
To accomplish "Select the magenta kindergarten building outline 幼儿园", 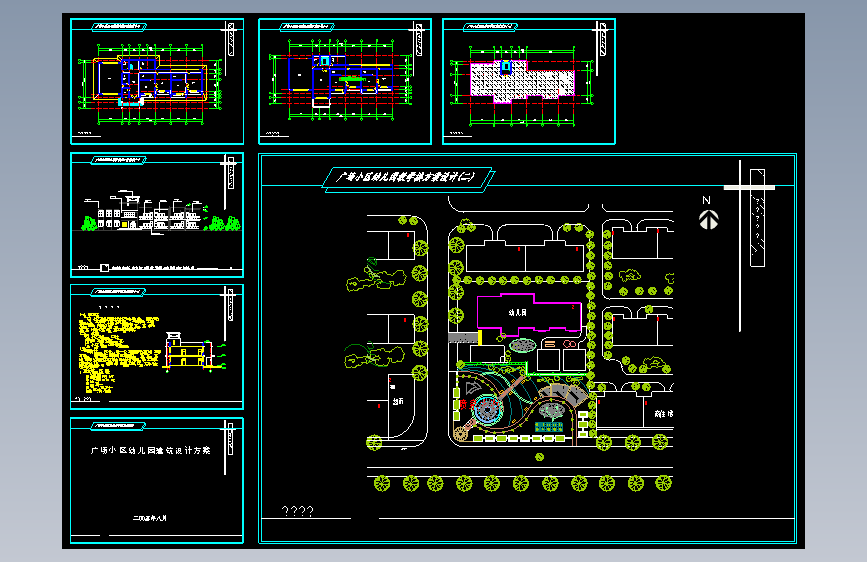I will coord(528,314).
